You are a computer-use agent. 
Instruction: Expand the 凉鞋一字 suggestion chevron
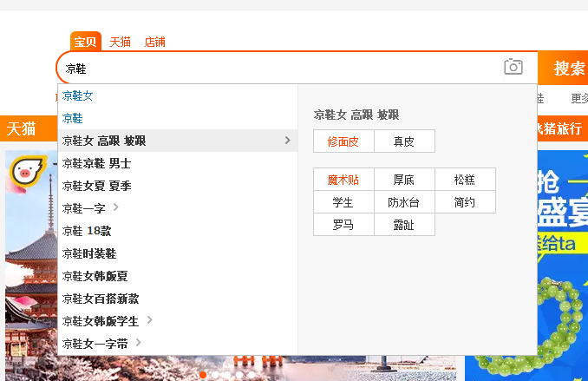116,207
